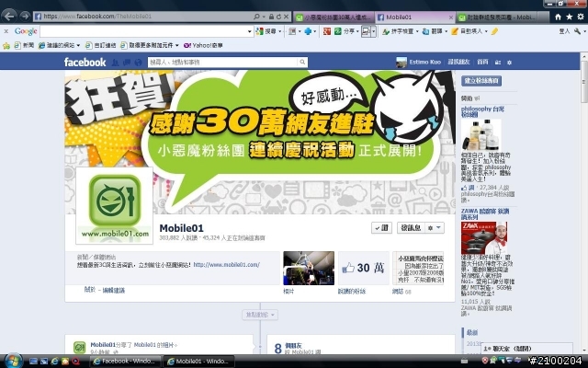
Task: Open the chat bar at bottom right
Action: pos(526,349)
